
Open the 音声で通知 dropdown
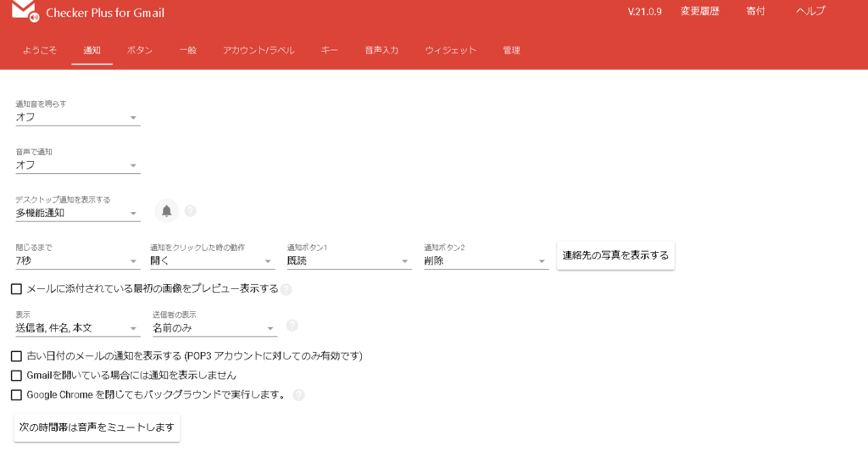click(77, 165)
